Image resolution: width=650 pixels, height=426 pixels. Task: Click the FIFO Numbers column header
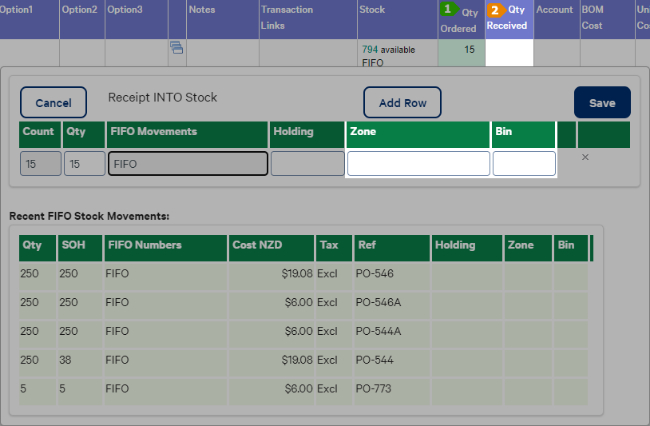[144, 244]
